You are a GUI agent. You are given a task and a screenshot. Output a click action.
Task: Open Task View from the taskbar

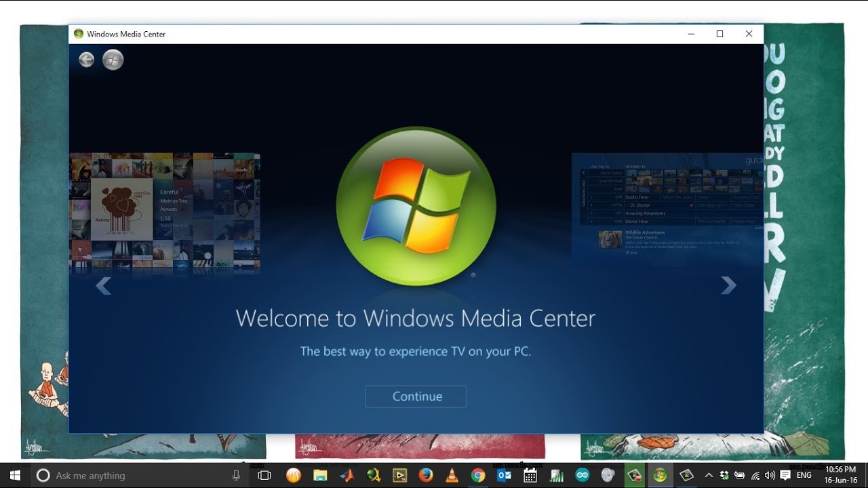[264, 475]
